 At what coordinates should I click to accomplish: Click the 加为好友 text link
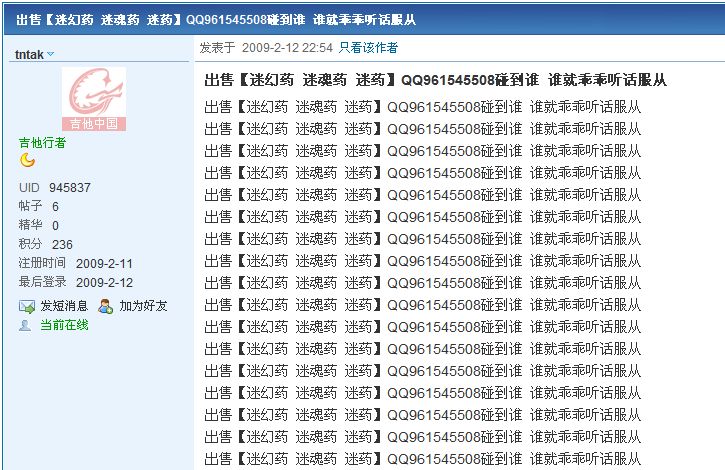click(x=143, y=306)
